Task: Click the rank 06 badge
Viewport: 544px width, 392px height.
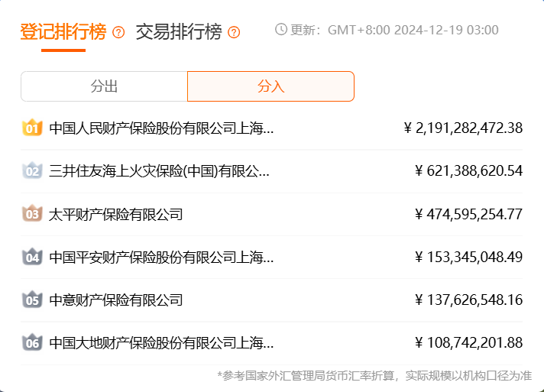Action: tap(32, 343)
